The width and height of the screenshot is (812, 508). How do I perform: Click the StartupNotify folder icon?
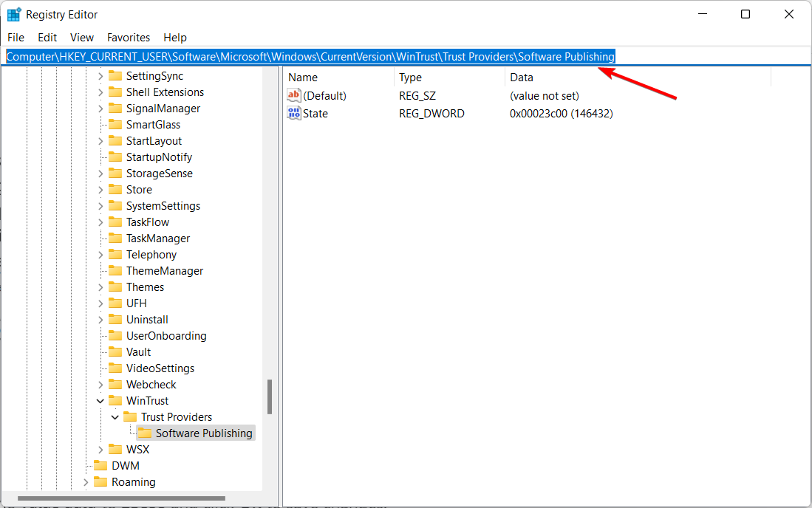coord(115,157)
